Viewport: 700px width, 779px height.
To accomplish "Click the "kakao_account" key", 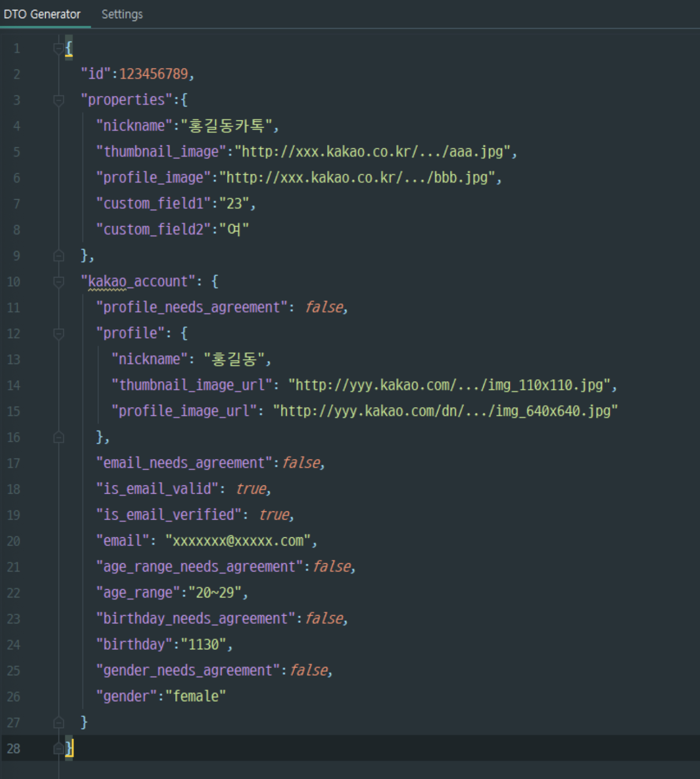I will [x=138, y=282].
